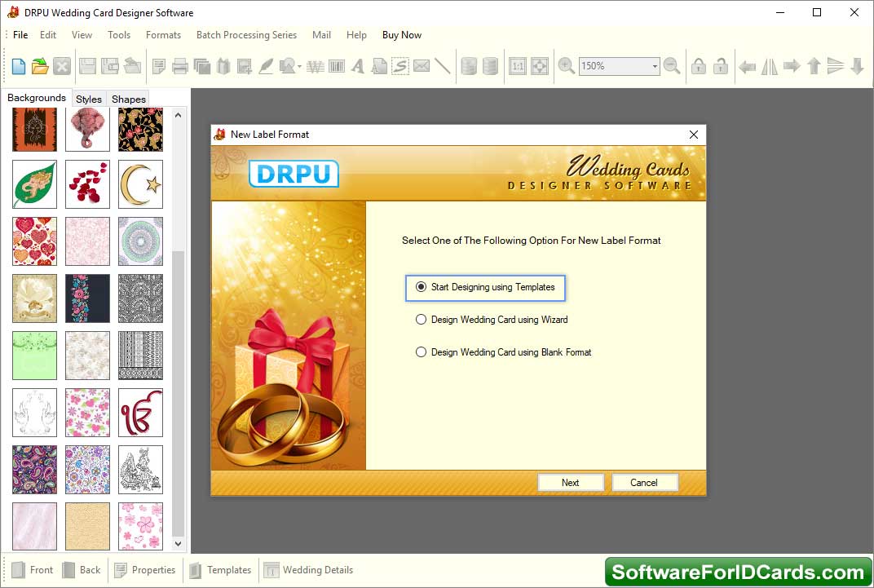Open the zoom percentage dropdown
This screenshot has width=874, height=588.
tap(655, 66)
